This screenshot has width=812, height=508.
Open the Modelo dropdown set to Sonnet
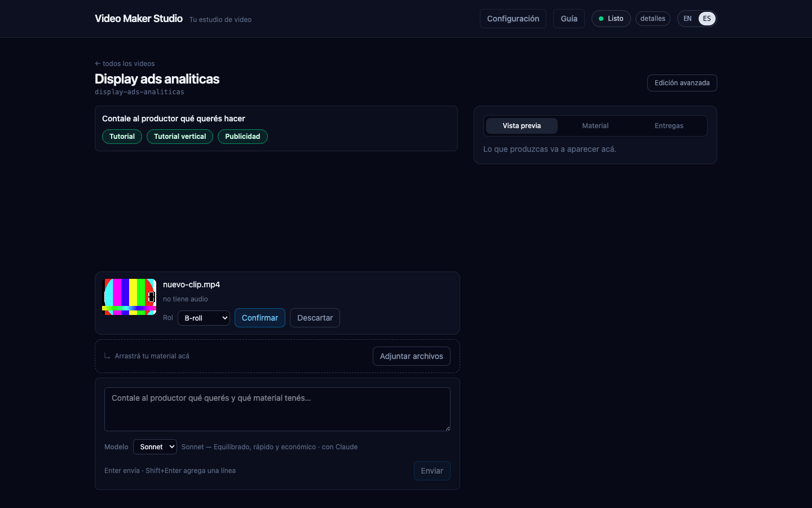(x=155, y=447)
